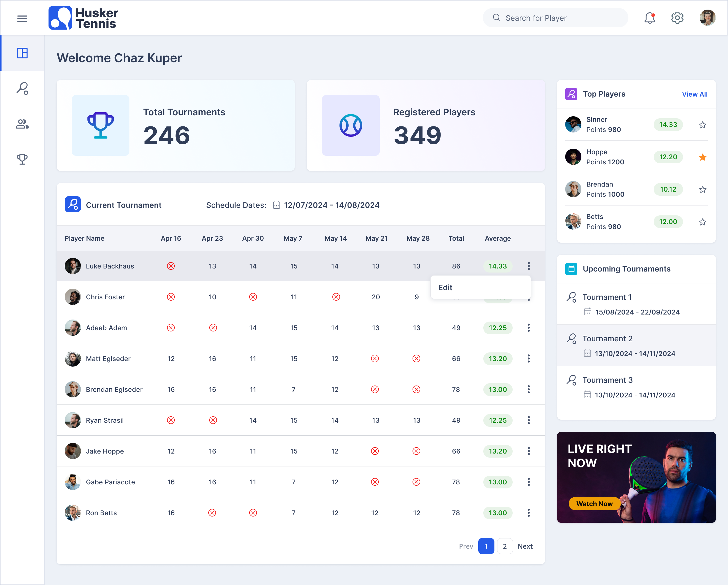Favorite Sinner with the star
Screen dimensions: 728x585
pos(702,125)
